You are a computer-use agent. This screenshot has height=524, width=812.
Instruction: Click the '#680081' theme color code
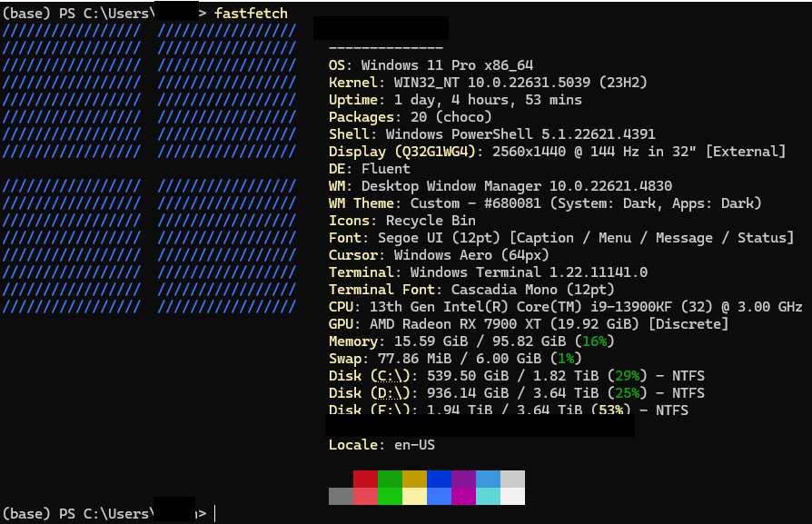512,203
